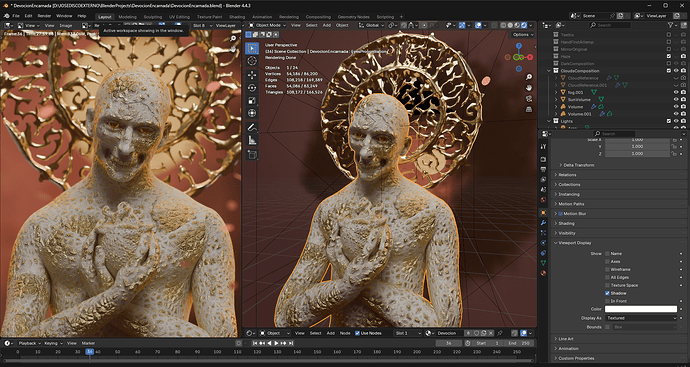Open the Output properties tab

[x=543, y=169]
